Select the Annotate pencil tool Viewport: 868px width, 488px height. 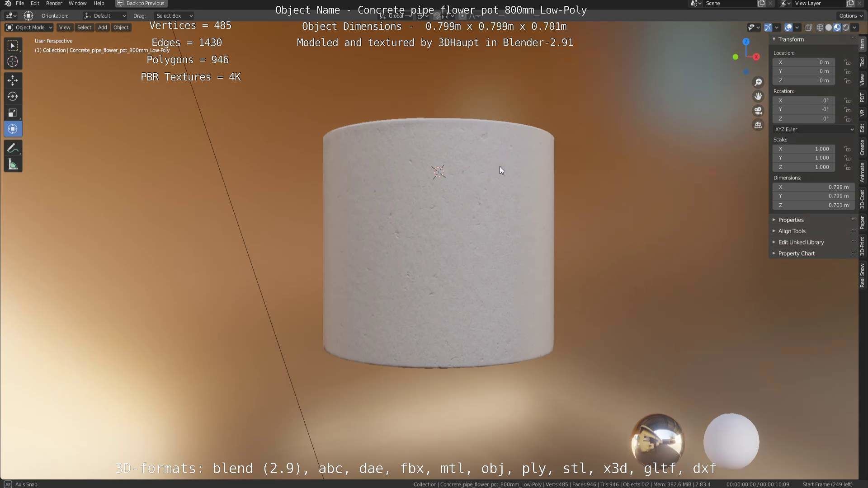point(13,148)
